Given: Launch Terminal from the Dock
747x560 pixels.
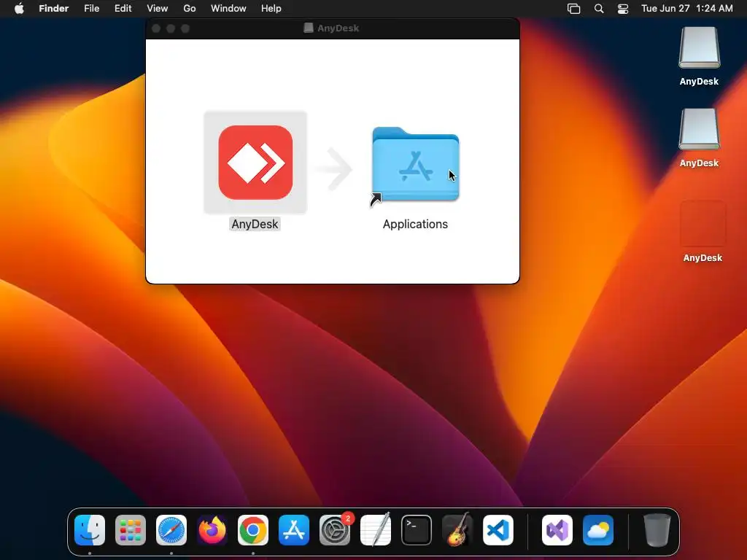Looking at the screenshot, I should coord(417,530).
